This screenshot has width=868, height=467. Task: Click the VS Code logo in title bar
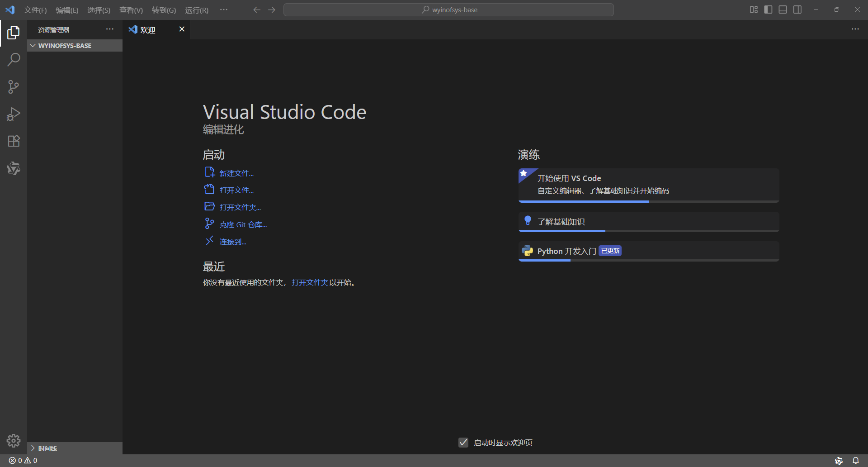click(10, 10)
